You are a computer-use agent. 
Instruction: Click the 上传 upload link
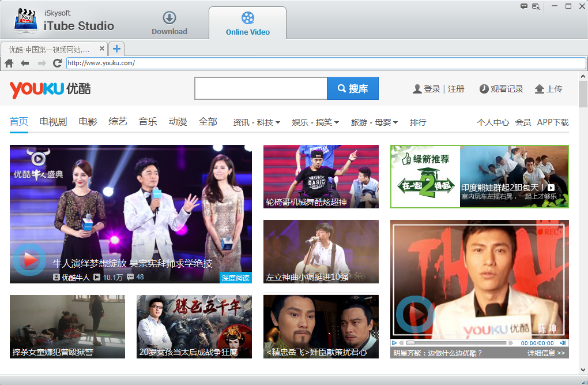(x=549, y=89)
